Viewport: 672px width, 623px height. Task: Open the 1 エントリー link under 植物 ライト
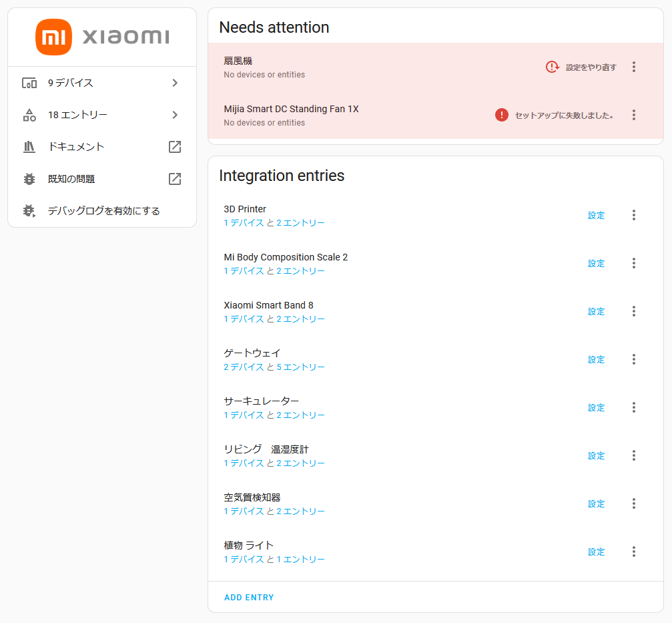(300, 559)
